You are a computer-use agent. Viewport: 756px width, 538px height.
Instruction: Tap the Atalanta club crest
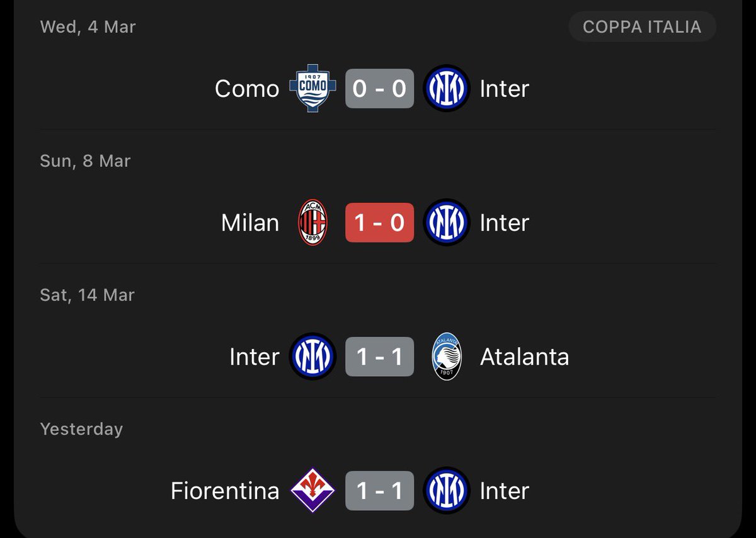[x=447, y=357]
